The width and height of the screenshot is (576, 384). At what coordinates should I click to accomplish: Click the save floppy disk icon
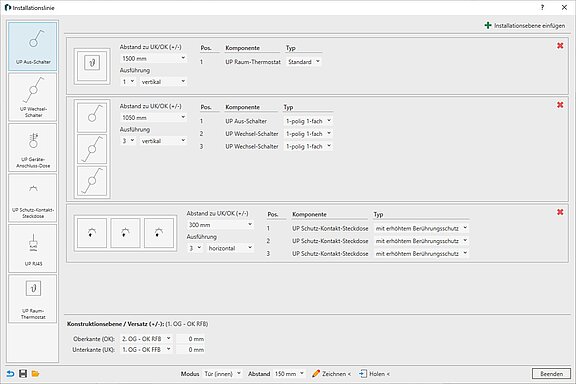coord(23,374)
